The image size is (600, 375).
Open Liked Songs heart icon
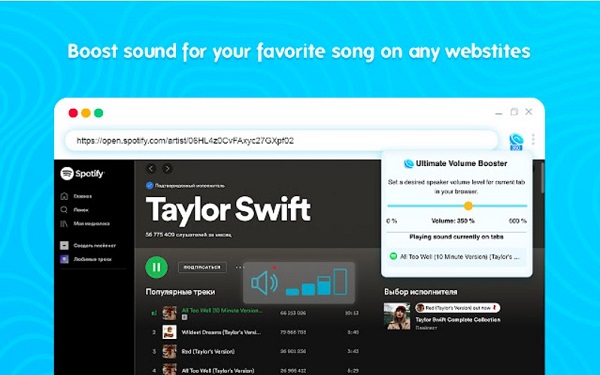click(64, 259)
